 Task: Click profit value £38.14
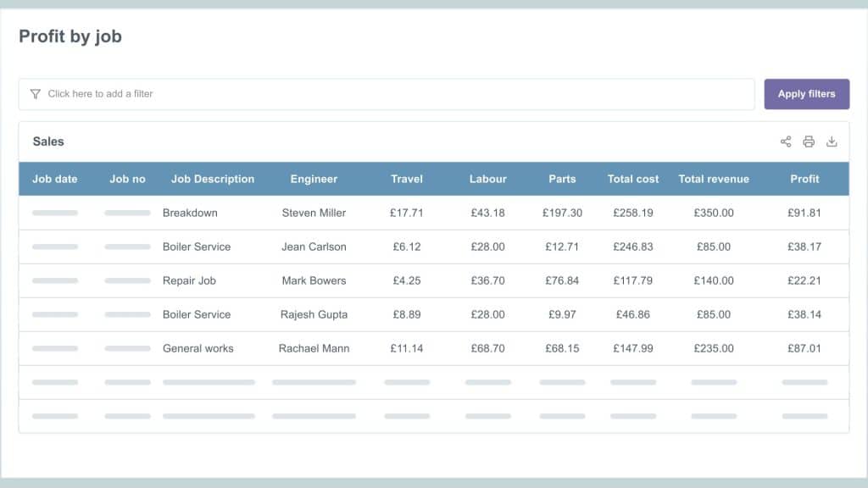(x=804, y=315)
